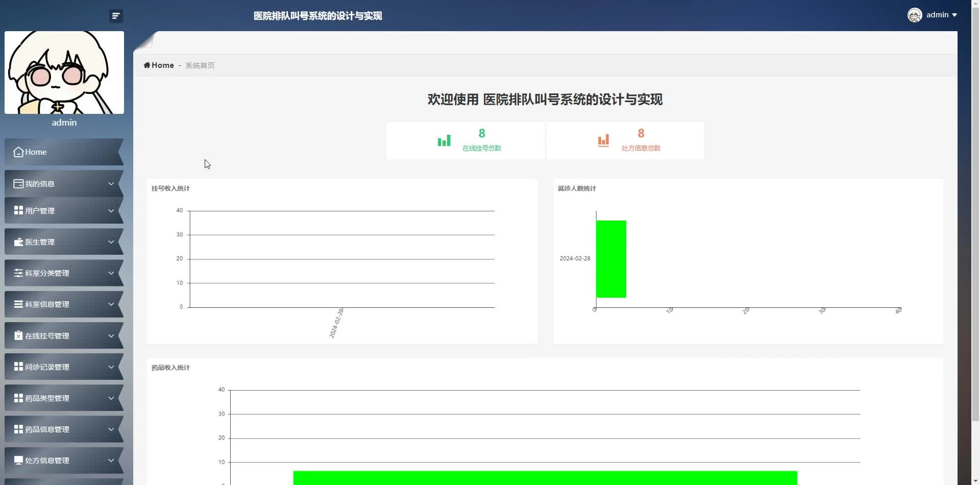This screenshot has height=485, width=980.
Task: Click the 在线挂号管理 clipboard icon
Action: pos(18,335)
